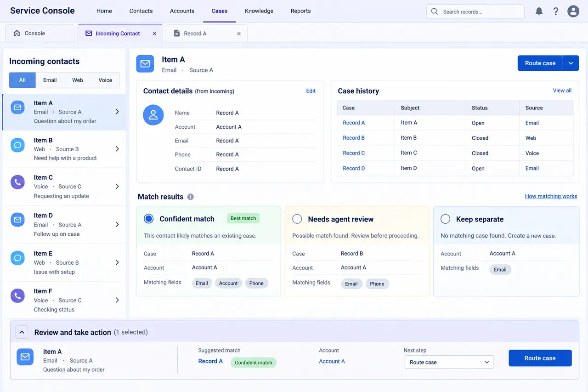Click the Console home icon tab
588x392 pixels.
[40, 34]
